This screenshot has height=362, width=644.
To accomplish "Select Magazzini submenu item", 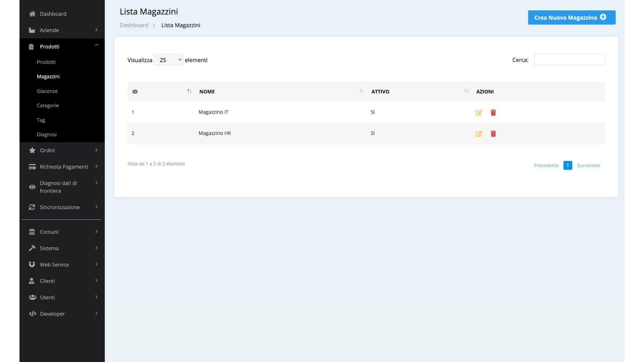I will [48, 76].
